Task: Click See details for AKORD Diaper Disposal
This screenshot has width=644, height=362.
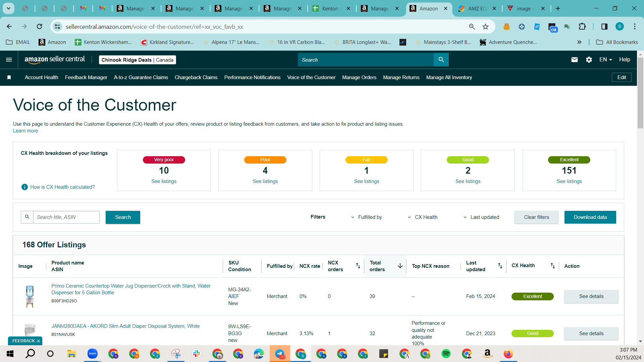Action: [x=591, y=334]
